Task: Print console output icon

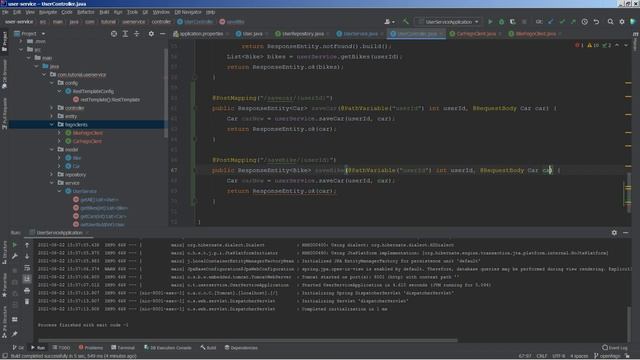Action: [27, 291]
